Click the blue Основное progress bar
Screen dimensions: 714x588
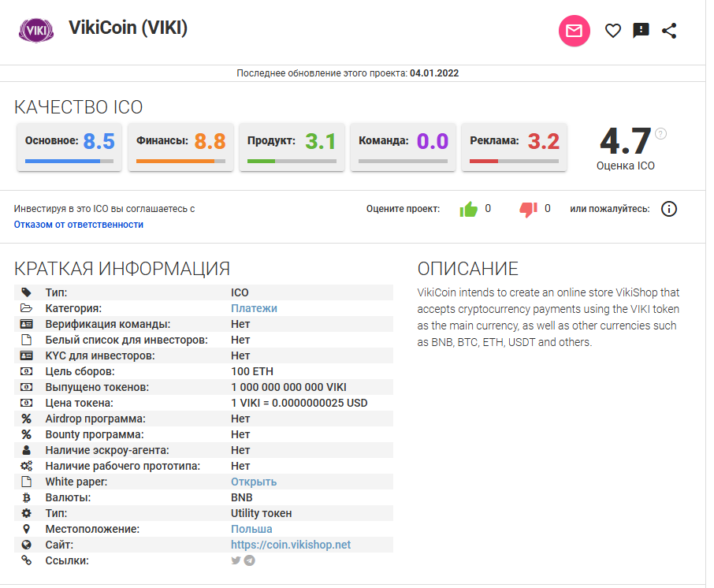[69, 161]
